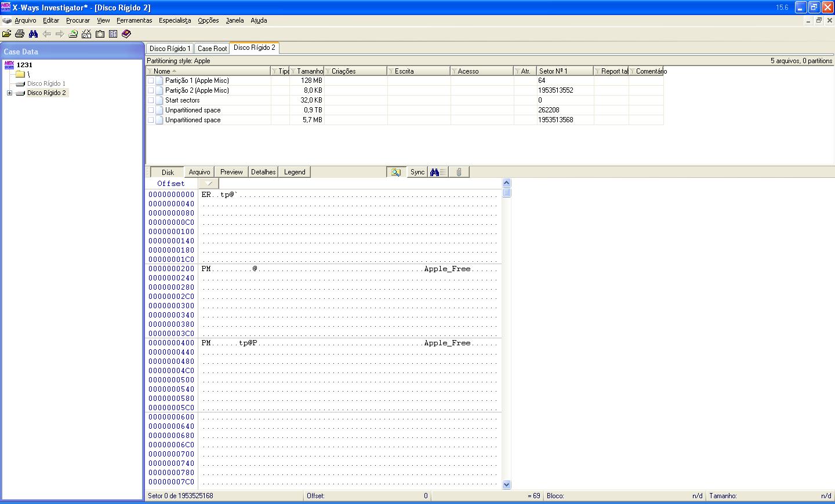Click the disk icon left of Arquivo menu
This screenshot has height=504, width=835.
coord(7,20)
